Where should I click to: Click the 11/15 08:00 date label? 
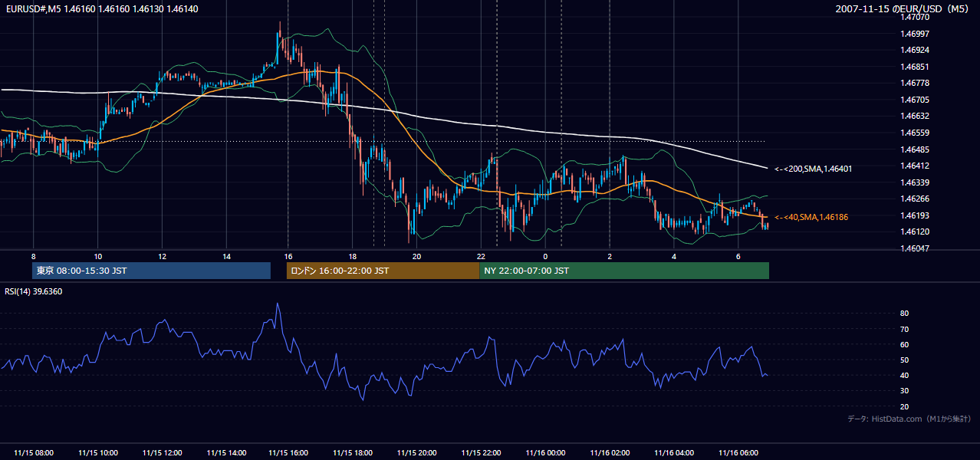pos(34,453)
